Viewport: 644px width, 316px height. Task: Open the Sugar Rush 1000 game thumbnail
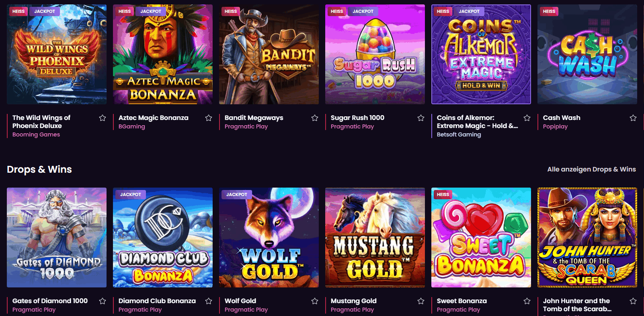pos(375,54)
